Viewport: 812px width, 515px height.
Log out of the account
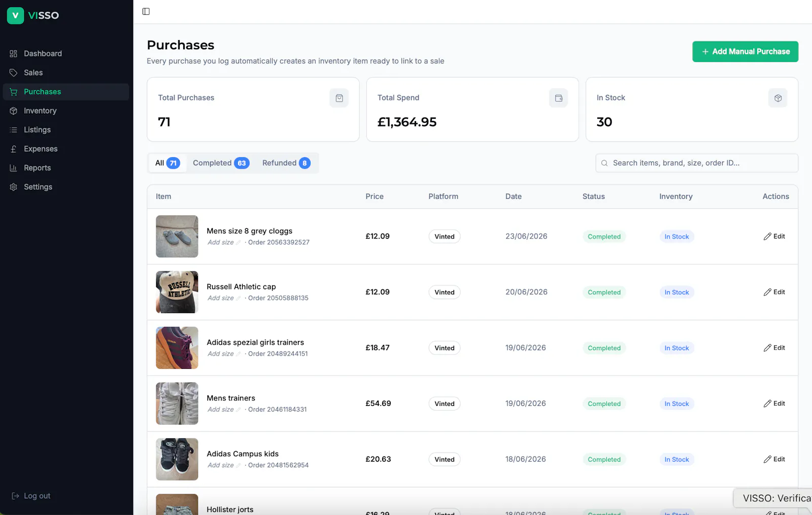pyautogui.click(x=31, y=496)
